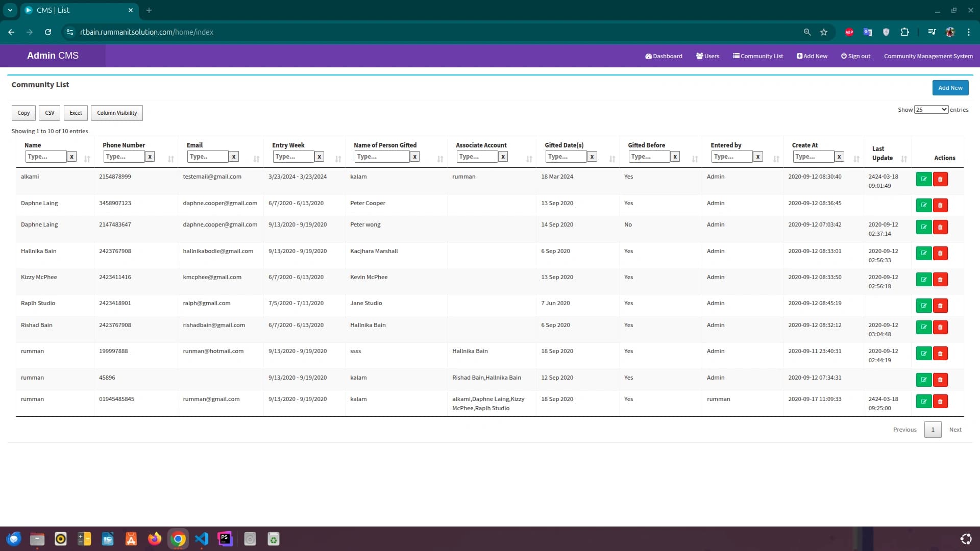Click the blue Add New button
Image resolution: width=980 pixels, height=551 pixels.
click(950, 88)
